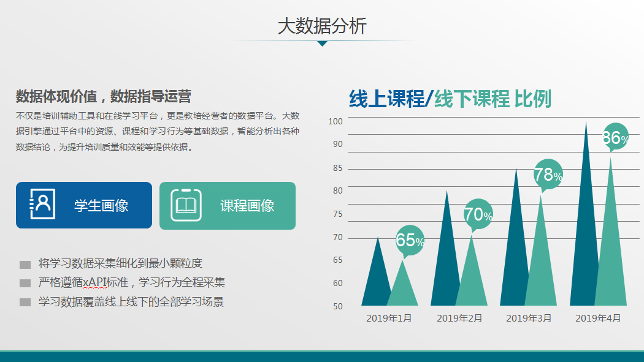The height and width of the screenshot is (362, 644).
Task: Click the 90 y-axis value
Action: pyautogui.click(x=337, y=145)
